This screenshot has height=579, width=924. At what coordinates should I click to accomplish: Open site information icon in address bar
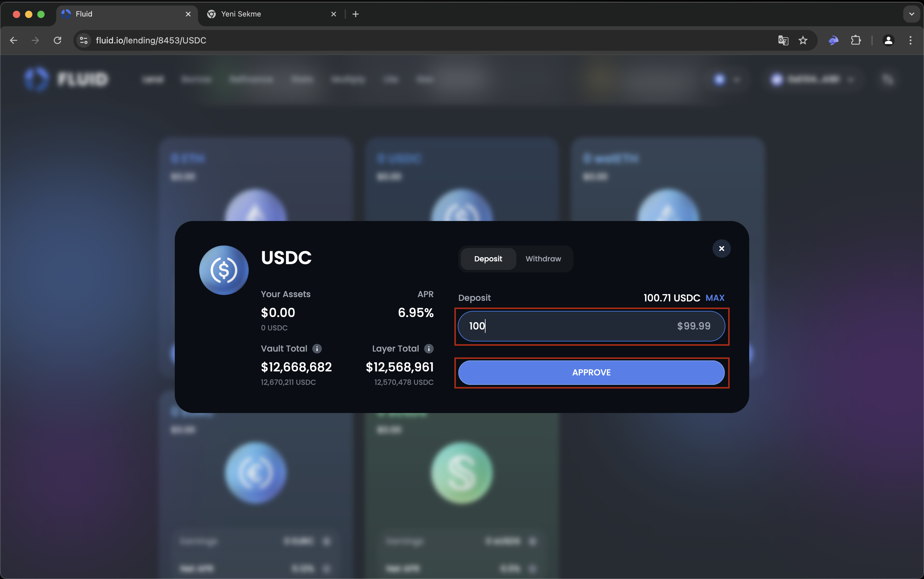[83, 40]
